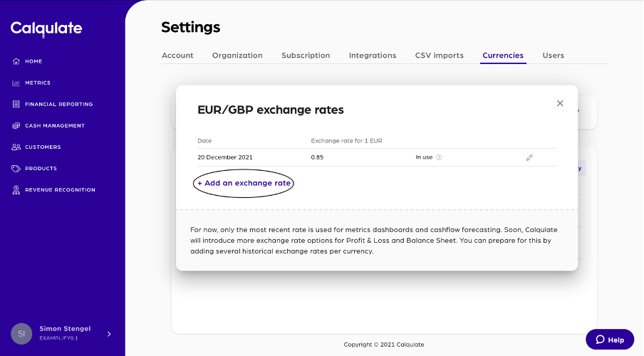This screenshot has width=644, height=356.
Task: Click the Cash Management sidebar icon
Action: [16, 125]
